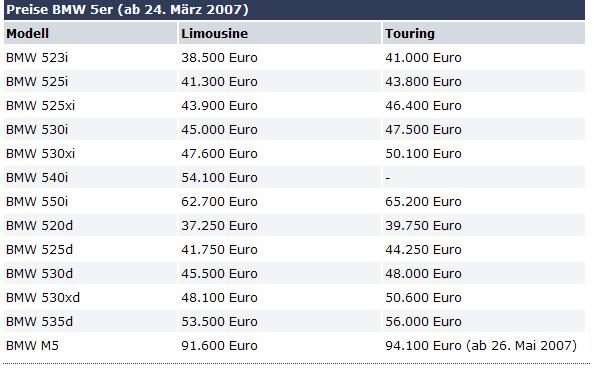Select the BMW 525xi row label
Viewport: 594px width, 369px height.
[41, 105]
